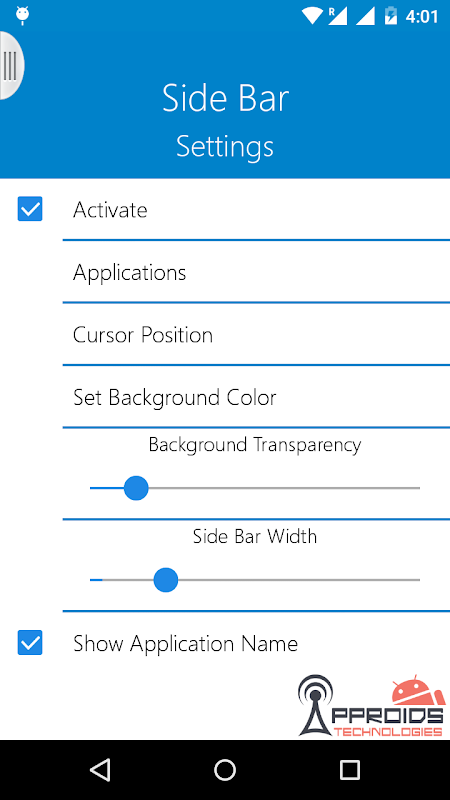Check the clock showing 4:01
This screenshot has width=450, height=800.
point(421,16)
